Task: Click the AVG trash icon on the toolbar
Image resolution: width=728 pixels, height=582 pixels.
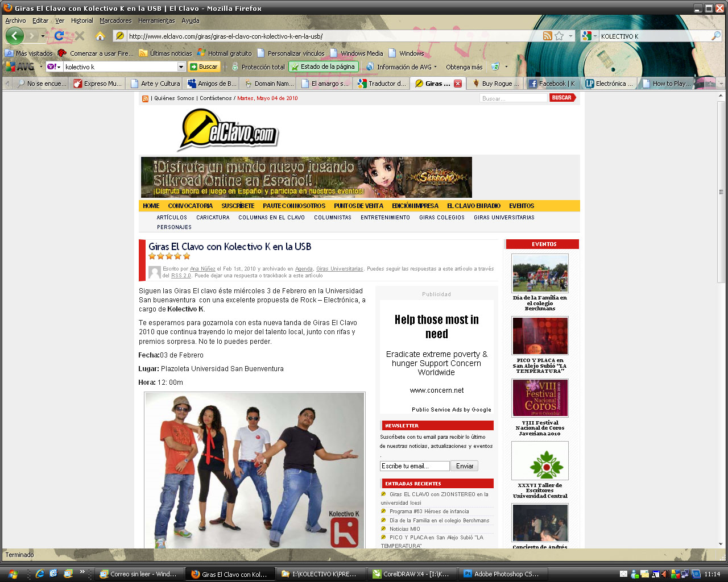Action: tap(495, 66)
